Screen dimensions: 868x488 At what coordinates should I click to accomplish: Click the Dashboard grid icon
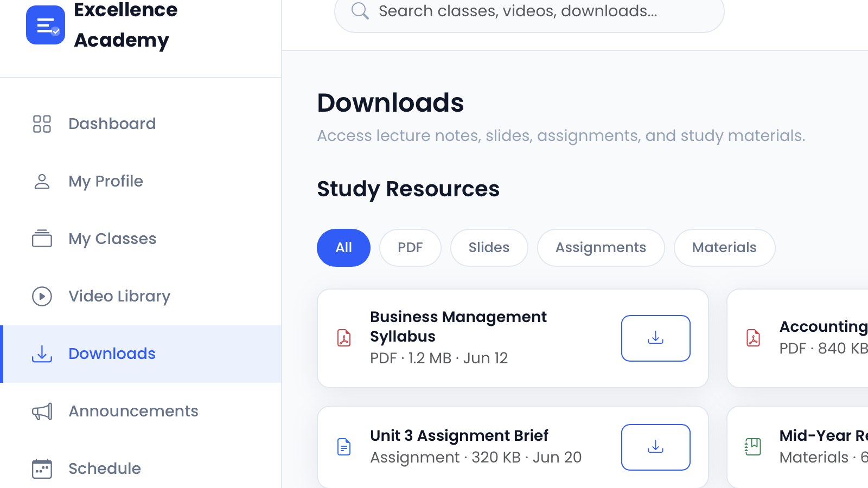pyautogui.click(x=42, y=124)
